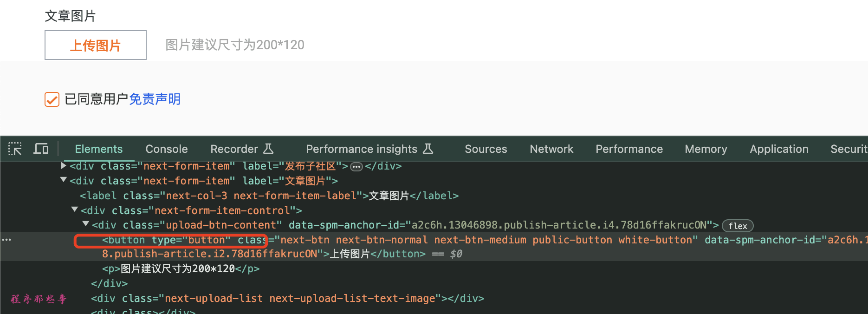The width and height of the screenshot is (868, 314).
Task: Click the 上传图片 upload button
Action: coord(96,45)
